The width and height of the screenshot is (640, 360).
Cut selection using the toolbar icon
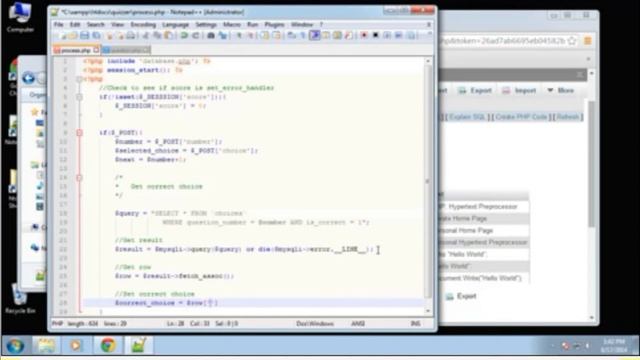pos(145,36)
